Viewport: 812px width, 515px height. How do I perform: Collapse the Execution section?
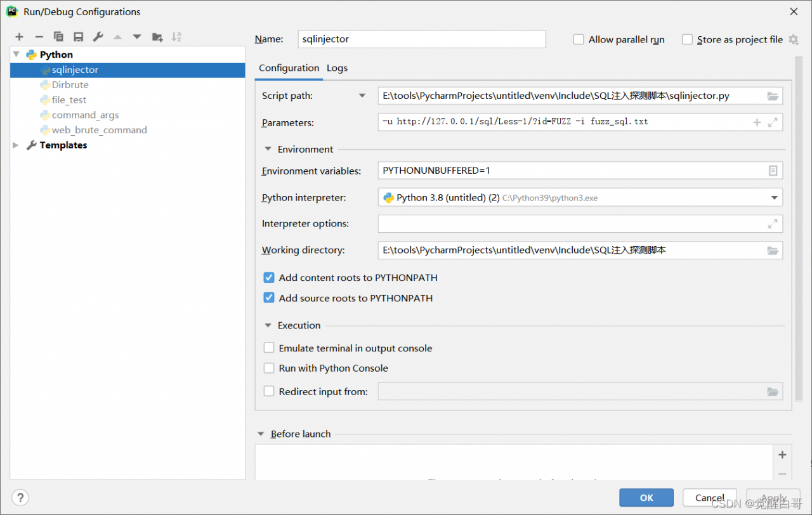(x=268, y=326)
